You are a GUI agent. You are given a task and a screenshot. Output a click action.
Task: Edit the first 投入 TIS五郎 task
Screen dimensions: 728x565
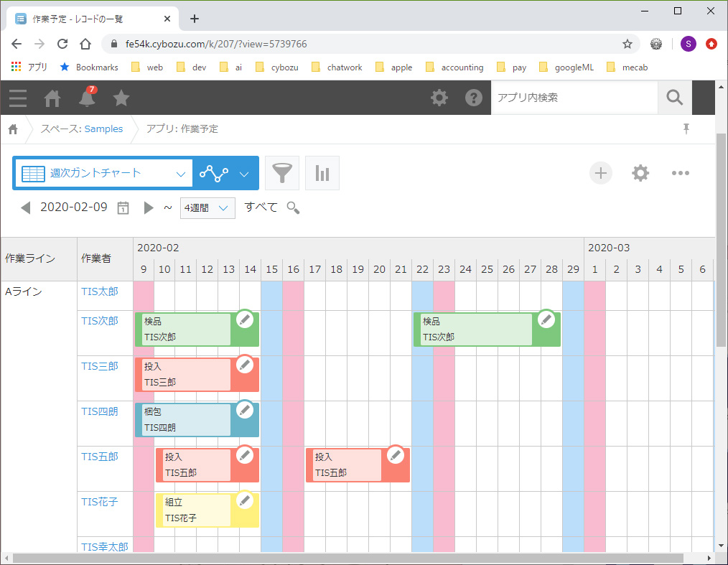click(x=245, y=455)
